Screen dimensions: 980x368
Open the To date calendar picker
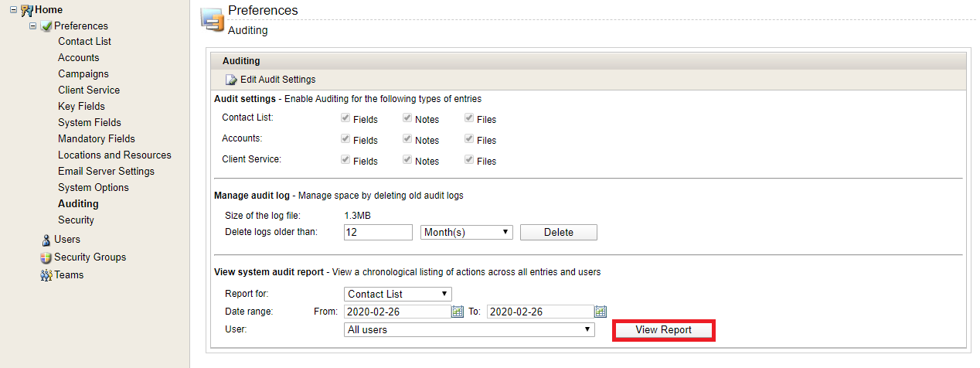click(601, 312)
